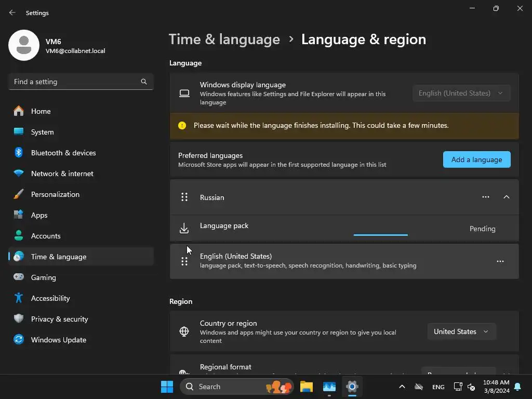Click the muted speaker icon in the tray
532x399 pixels.
[x=471, y=387]
